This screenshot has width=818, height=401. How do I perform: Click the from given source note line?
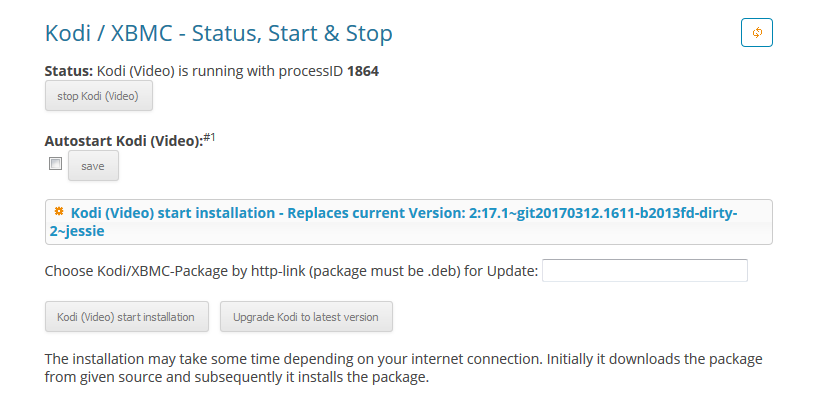(x=236, y=377)
